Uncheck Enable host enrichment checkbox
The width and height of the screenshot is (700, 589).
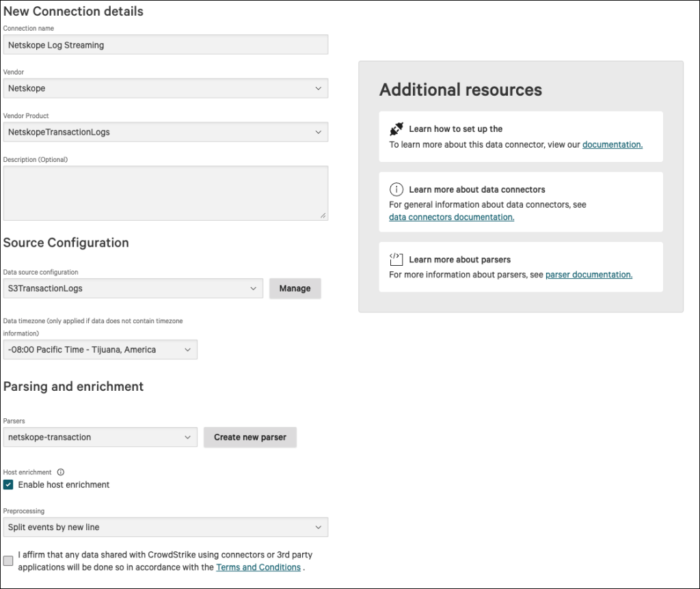tap(8, 484)
